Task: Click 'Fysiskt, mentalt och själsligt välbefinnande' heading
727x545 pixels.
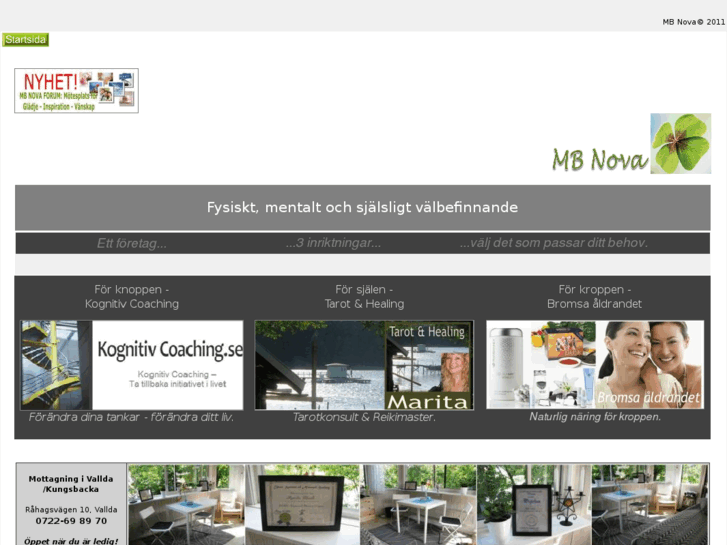Action: (363, 207)
